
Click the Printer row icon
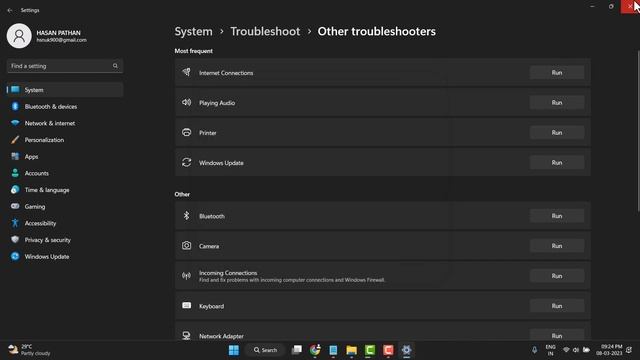(187, 132)
